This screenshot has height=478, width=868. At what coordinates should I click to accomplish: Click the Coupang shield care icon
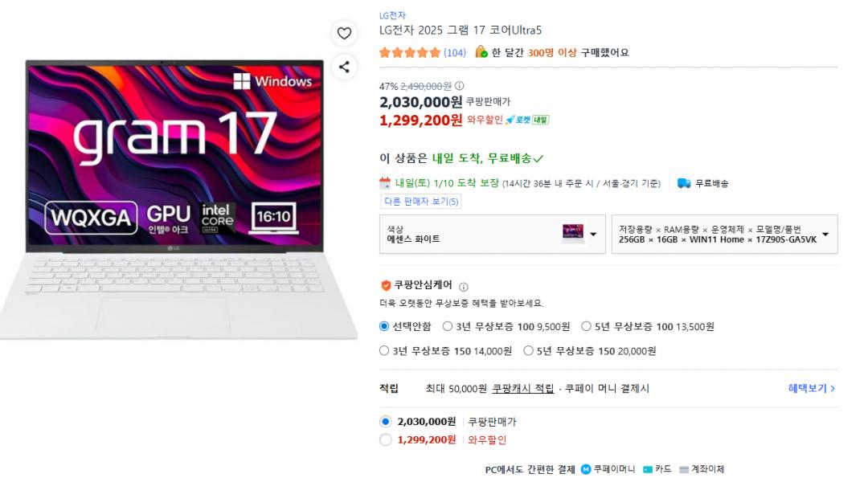click(x=386, y=285)
